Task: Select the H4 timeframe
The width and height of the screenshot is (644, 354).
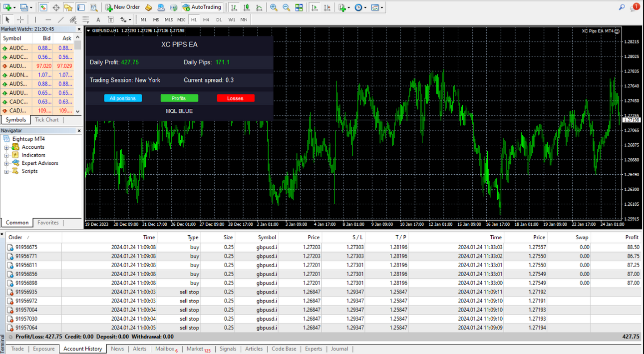Action: [206, 19]
